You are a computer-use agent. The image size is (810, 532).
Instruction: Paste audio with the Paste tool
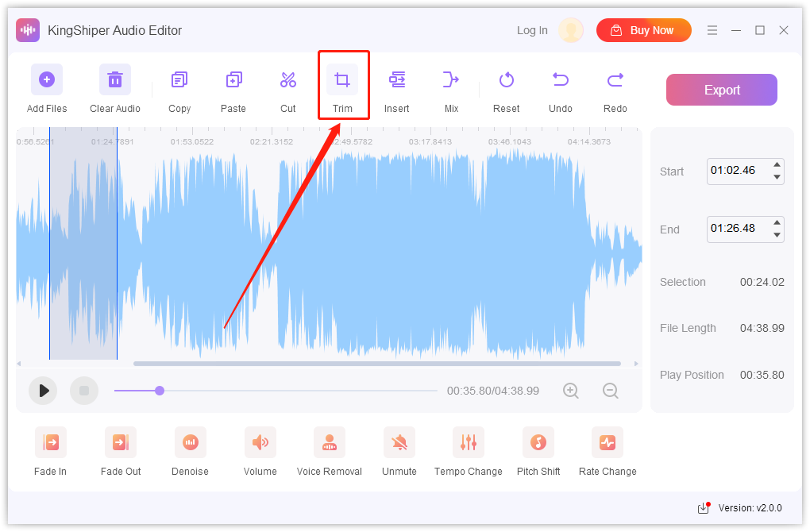(233, 80)
